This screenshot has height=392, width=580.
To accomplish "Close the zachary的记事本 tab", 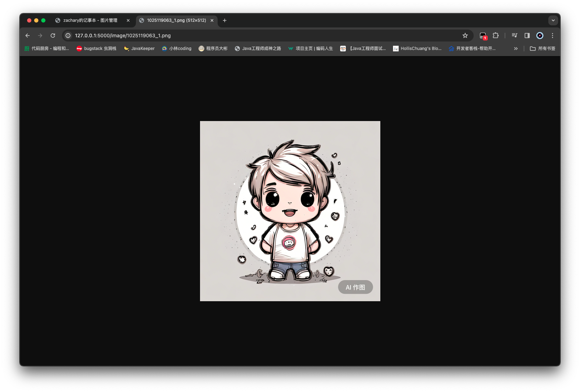I will 128,20.
